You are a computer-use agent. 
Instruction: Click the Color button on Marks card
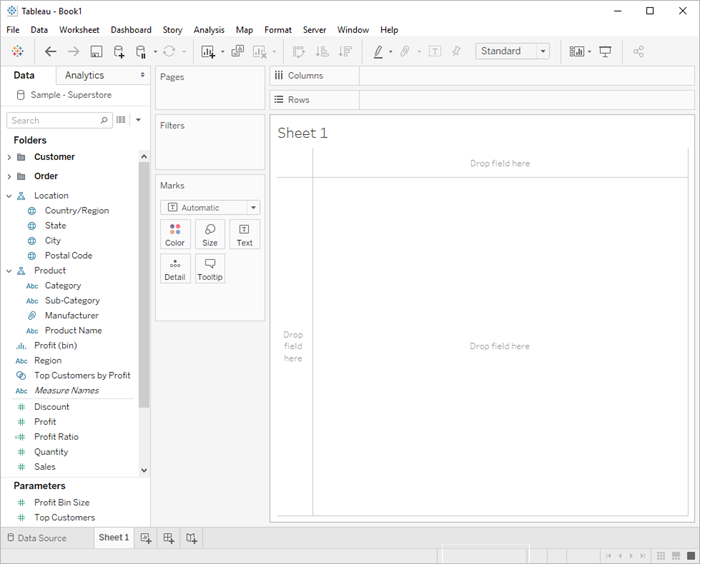175,235
